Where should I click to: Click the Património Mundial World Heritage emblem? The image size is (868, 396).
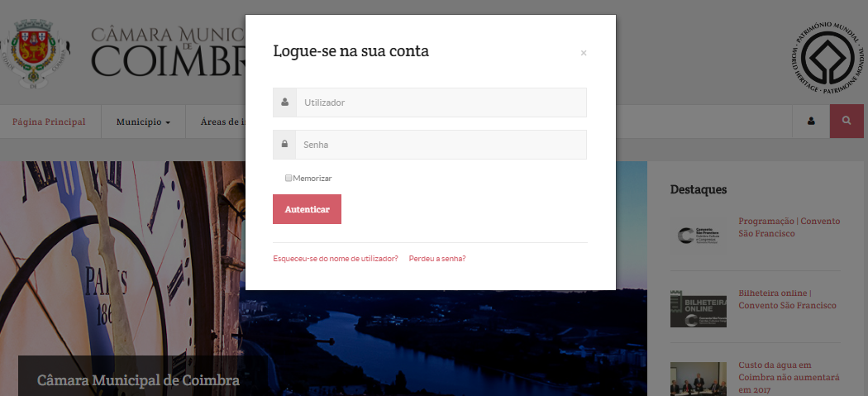pos(828,58)
